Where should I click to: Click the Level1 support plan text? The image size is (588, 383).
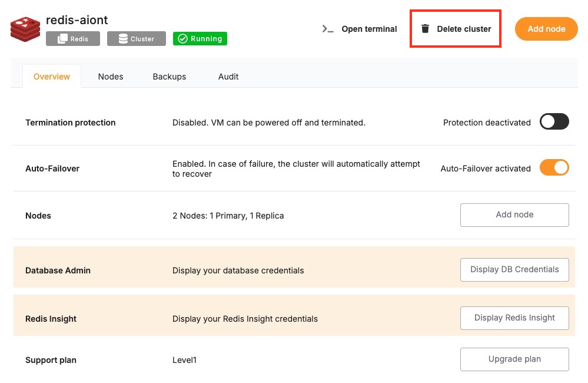(184, 359)
